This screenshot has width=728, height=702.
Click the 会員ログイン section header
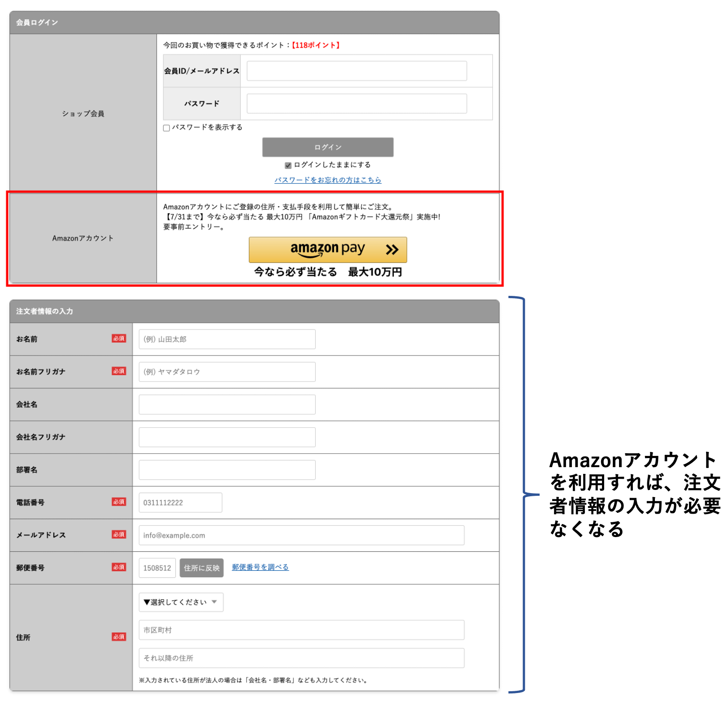(x=254, y=22)
